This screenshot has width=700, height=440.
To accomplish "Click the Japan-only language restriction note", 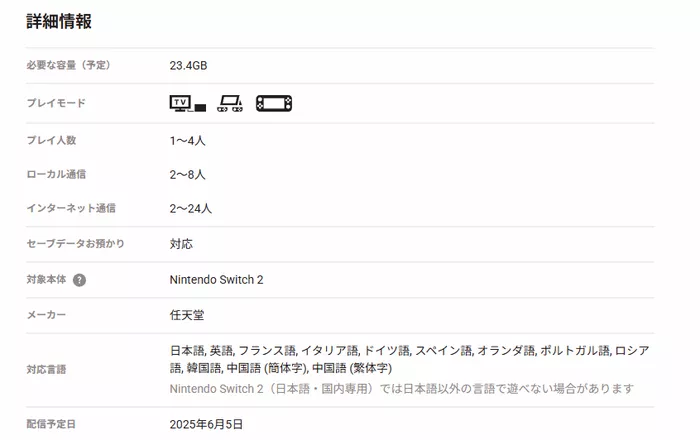I will coord(401,388).
